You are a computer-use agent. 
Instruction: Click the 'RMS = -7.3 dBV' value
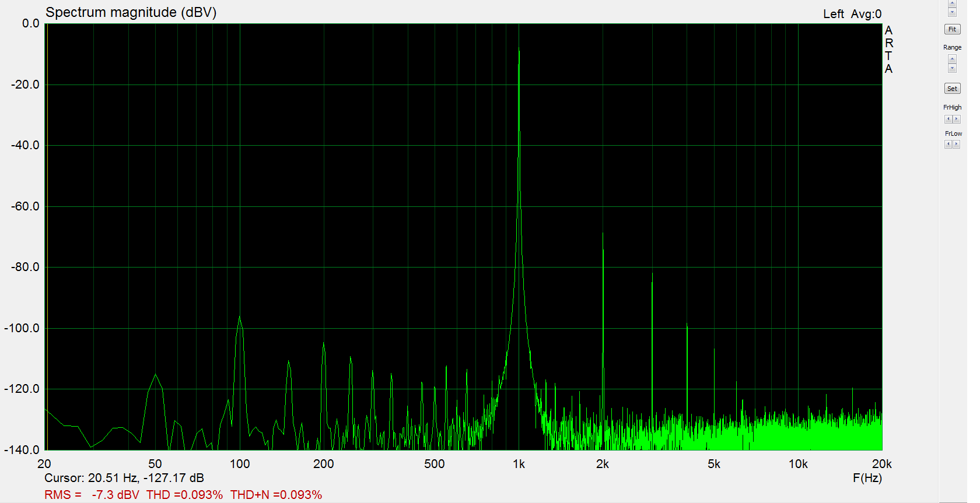(x=92, y=495)
